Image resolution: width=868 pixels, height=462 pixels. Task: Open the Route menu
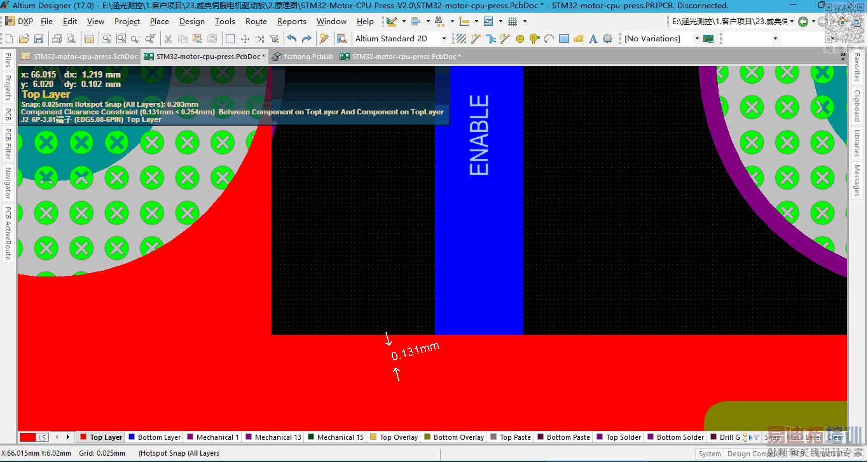click(x=256, y=21)
